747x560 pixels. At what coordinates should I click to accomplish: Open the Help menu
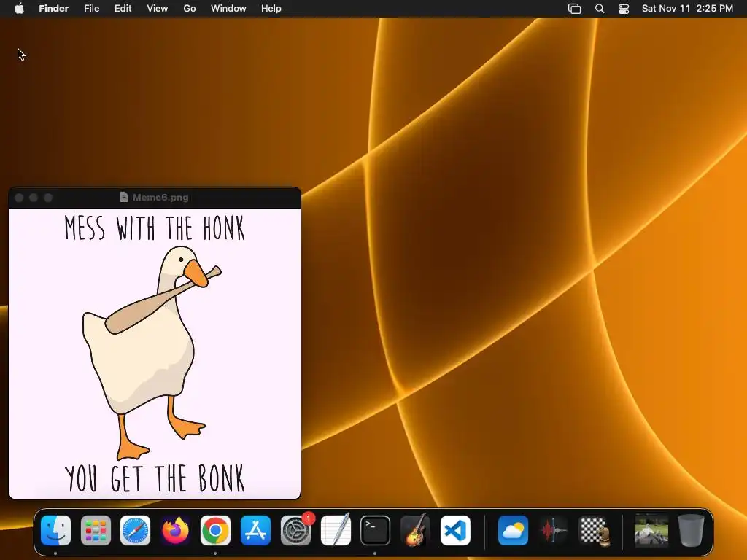click(x=271, y=8)
